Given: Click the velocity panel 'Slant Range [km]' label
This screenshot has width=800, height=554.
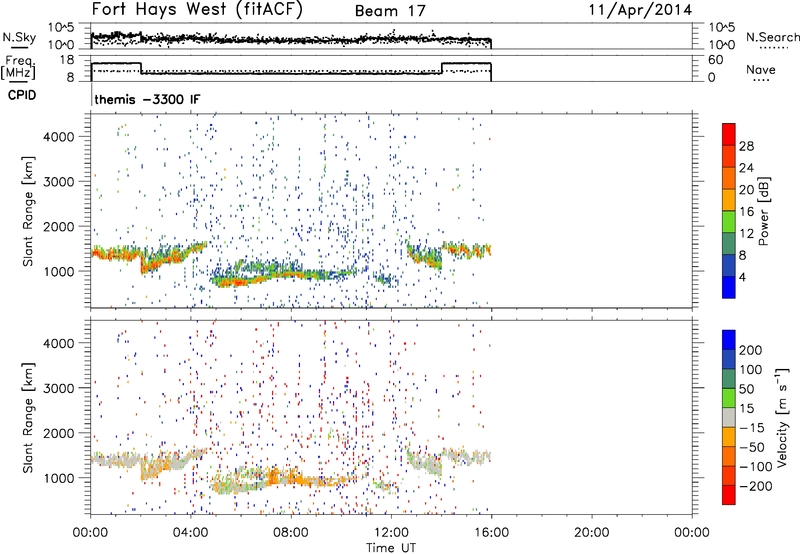Looking at the screenshot, I should click(x=28, y=418).
